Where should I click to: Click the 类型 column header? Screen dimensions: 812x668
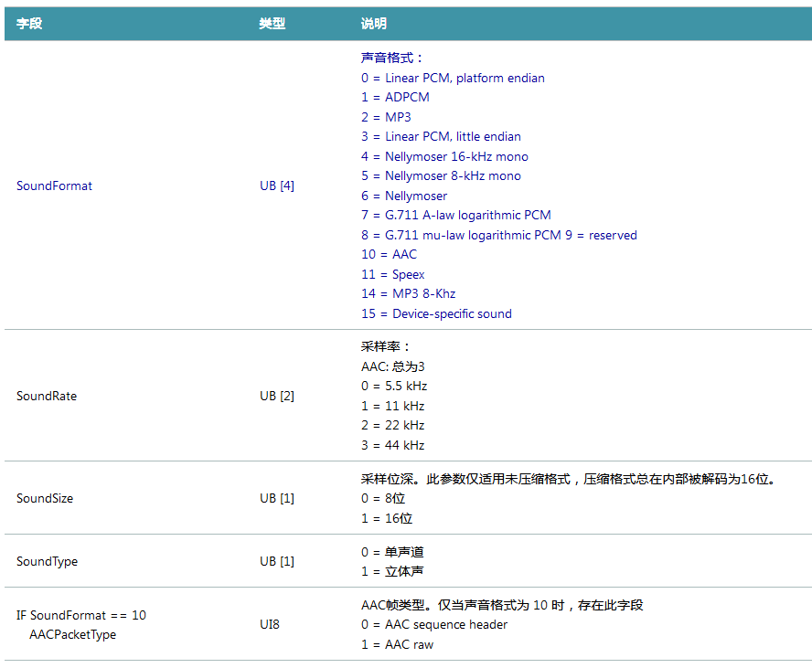(x=272, y=24)
